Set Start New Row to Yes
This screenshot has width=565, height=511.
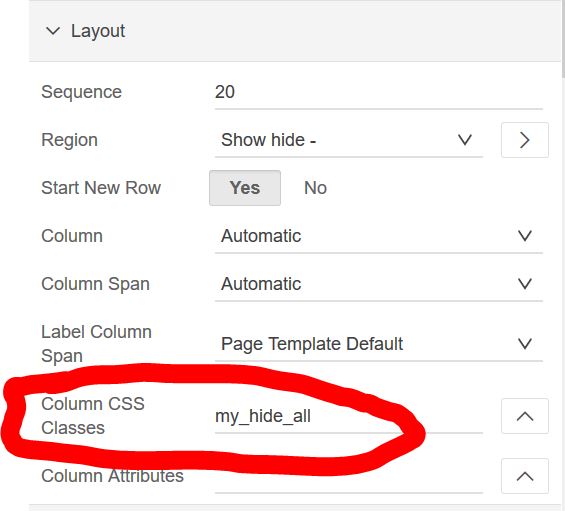pyautogui.click(x=245, y=188)
